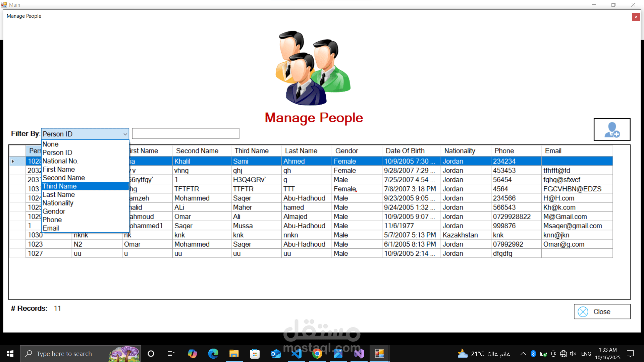Image resolution: width=644 pixels, height=362 pixels.
Task: Open Outlook from the taskbar
Action: click(x=275, y=354)
